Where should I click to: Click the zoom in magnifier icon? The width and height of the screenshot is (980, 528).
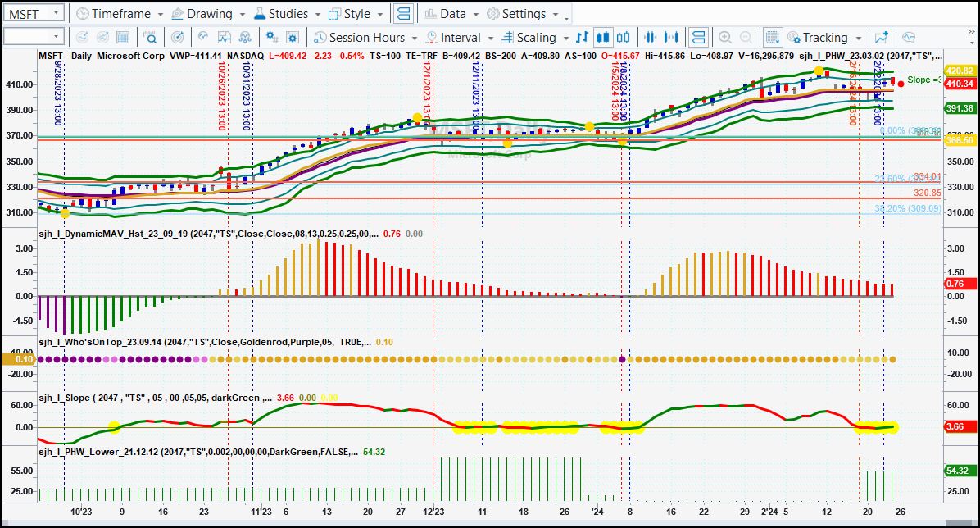click(x=725, y=38)
